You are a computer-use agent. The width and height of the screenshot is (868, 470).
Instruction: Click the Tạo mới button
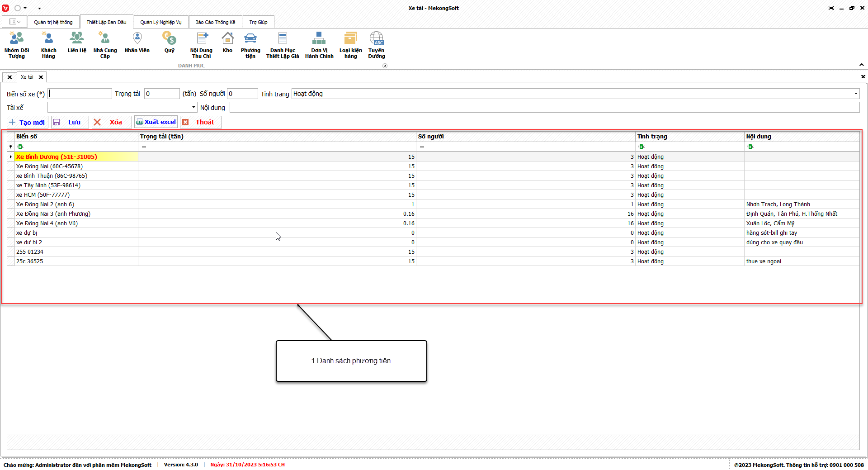click(27, 122)
